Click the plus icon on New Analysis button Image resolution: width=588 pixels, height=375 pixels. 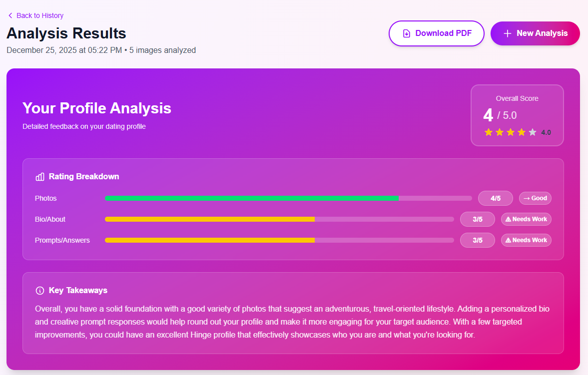coord(508,33)
